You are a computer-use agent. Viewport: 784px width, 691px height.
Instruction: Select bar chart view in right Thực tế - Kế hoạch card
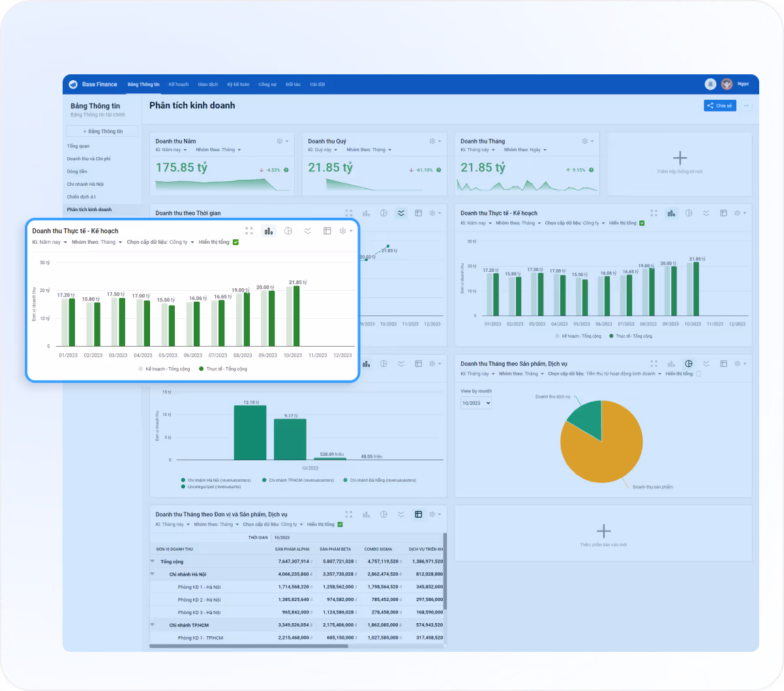(x=671, y=213)
